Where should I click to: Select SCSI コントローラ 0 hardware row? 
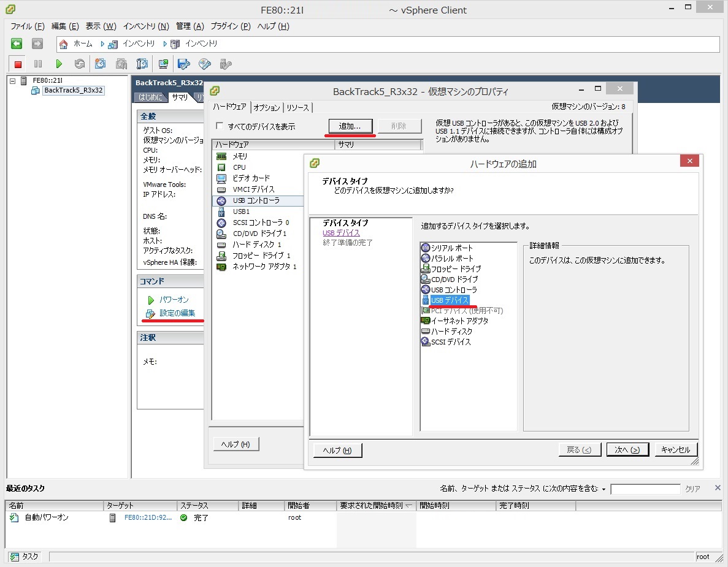point(258,223)
